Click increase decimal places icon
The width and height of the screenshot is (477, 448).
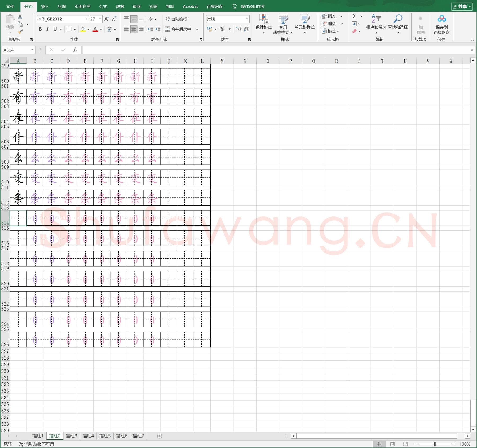click(238, 29)
